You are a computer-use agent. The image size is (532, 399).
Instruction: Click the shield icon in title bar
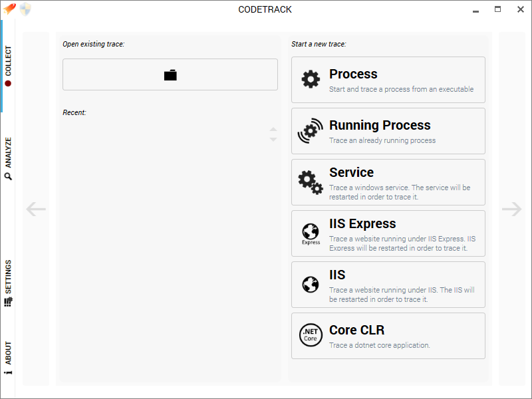25,9
